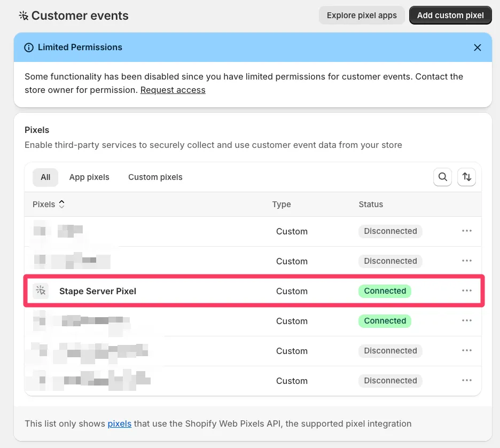The height and width of the screenshot is (448, 500).
Task: Sort by the Pixels column header
Action: click(49, 205)
